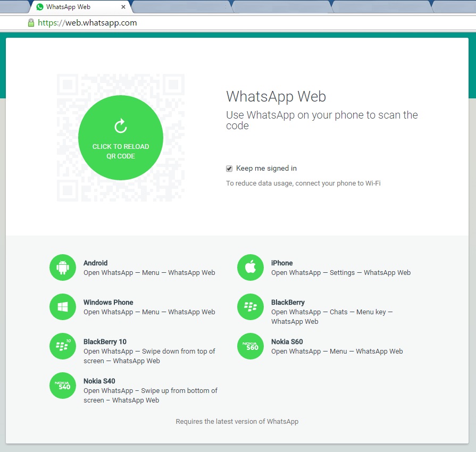Click the 'BlackBerry 10' heading text

click(105, 342)
